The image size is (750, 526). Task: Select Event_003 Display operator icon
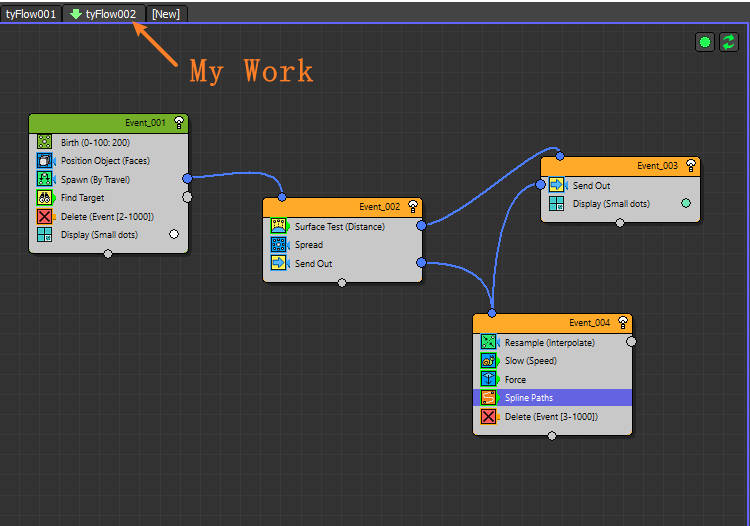[x=556, y=203]
